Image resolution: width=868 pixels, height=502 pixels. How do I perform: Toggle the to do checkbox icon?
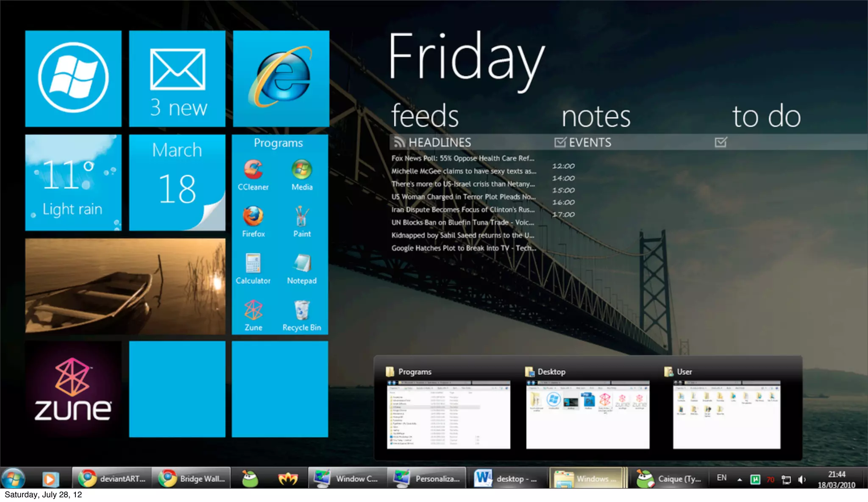pyautogui.click(x=721, y=142)
